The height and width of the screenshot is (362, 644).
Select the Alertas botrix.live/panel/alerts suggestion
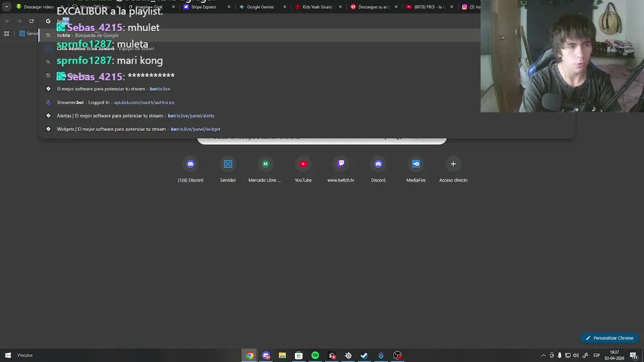pos(307,116)
